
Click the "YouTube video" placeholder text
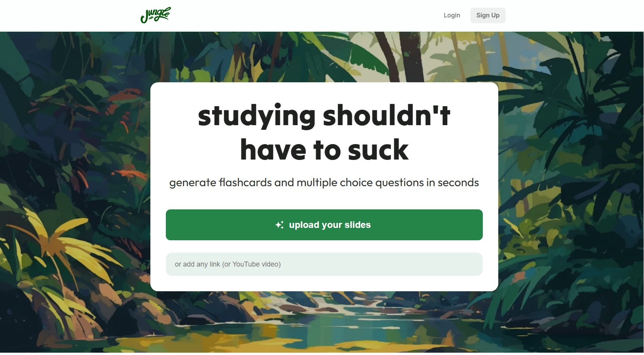[256, 264]
